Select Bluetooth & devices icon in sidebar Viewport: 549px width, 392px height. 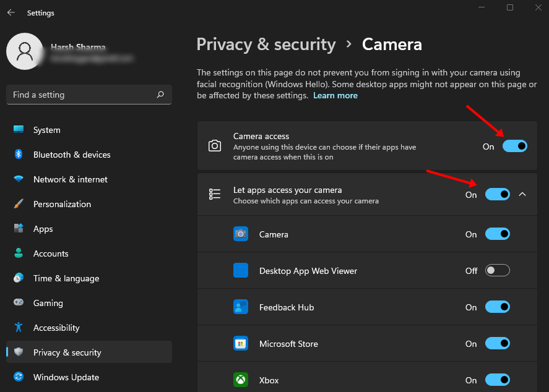click(19, 155)
